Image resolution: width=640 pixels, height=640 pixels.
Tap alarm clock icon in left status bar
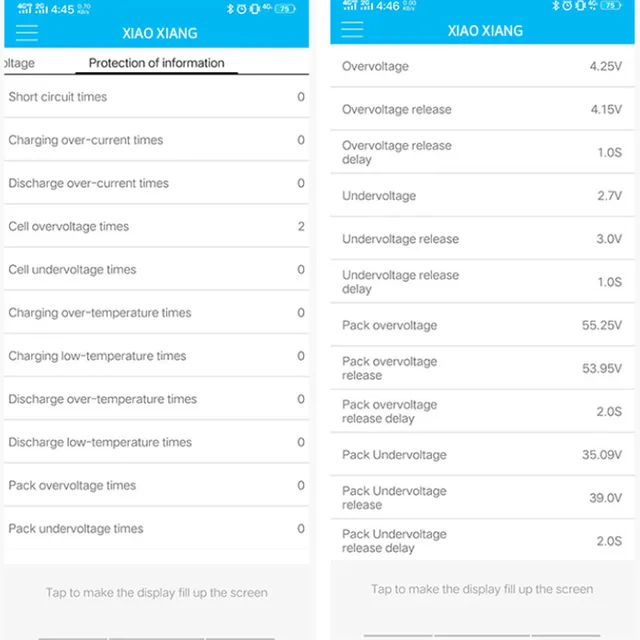click(x=242, y=9)
